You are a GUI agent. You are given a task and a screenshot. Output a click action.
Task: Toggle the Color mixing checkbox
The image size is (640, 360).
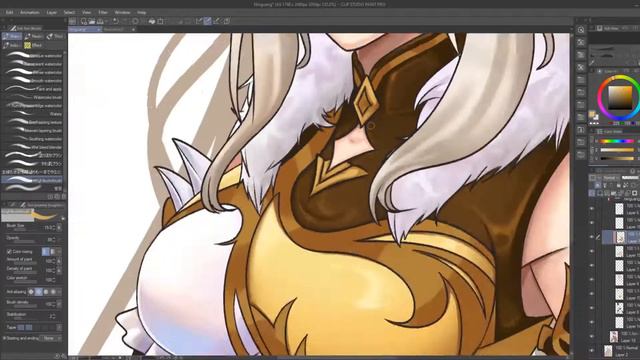point(9,252)
